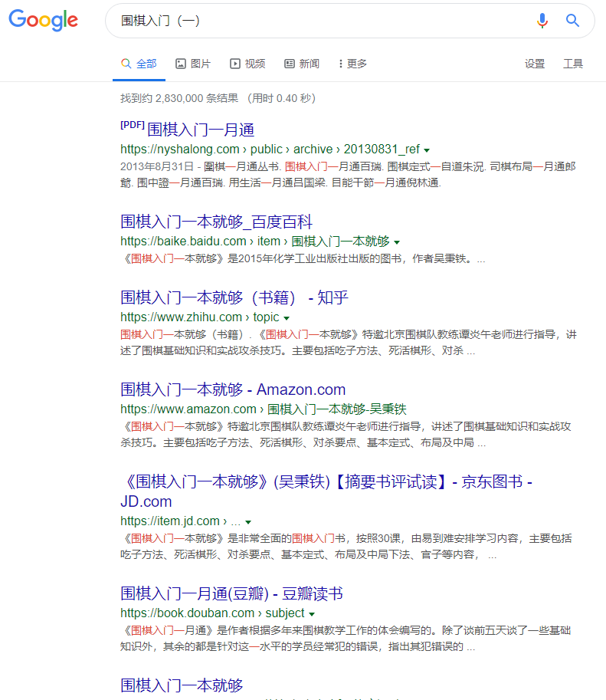Click the blue search magnifier button
Image resolution: width=606 pixels, height=700 pixels.
pos(572,21)
